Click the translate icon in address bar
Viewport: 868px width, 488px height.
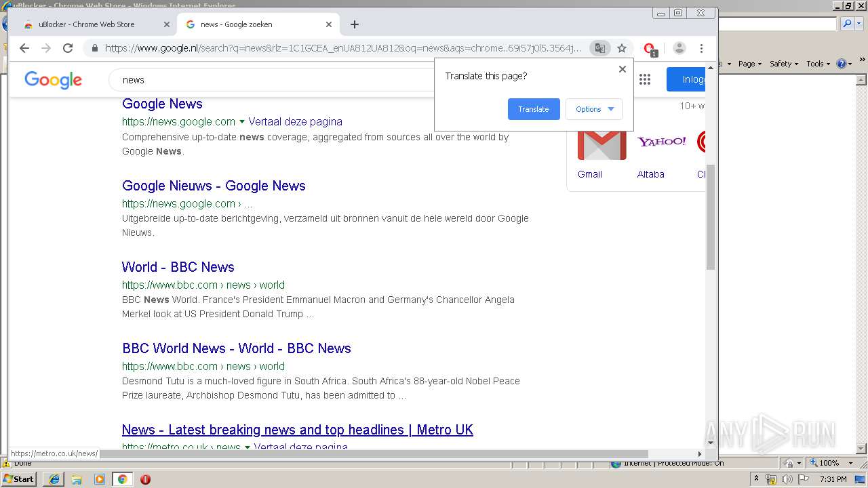tap(599, 48)
